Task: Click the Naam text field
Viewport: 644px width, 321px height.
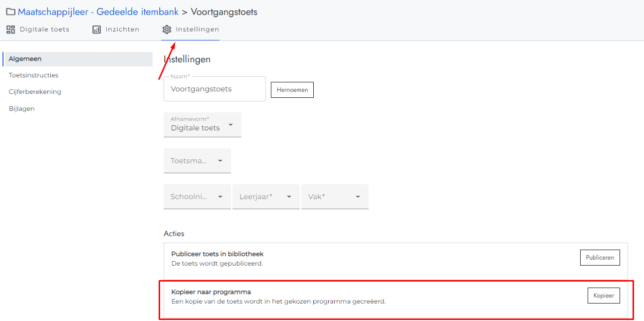Action: 215,89
